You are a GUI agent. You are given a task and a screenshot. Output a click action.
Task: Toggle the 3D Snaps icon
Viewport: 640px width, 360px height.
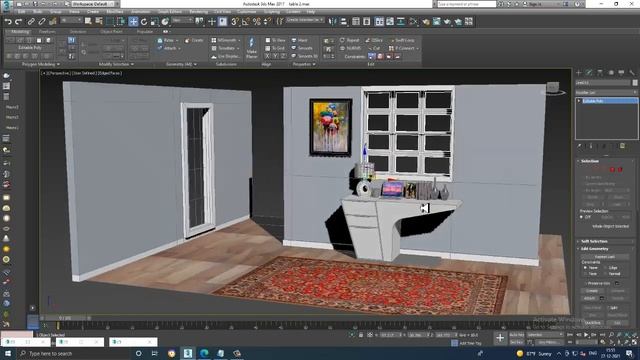tap(235, 22)
